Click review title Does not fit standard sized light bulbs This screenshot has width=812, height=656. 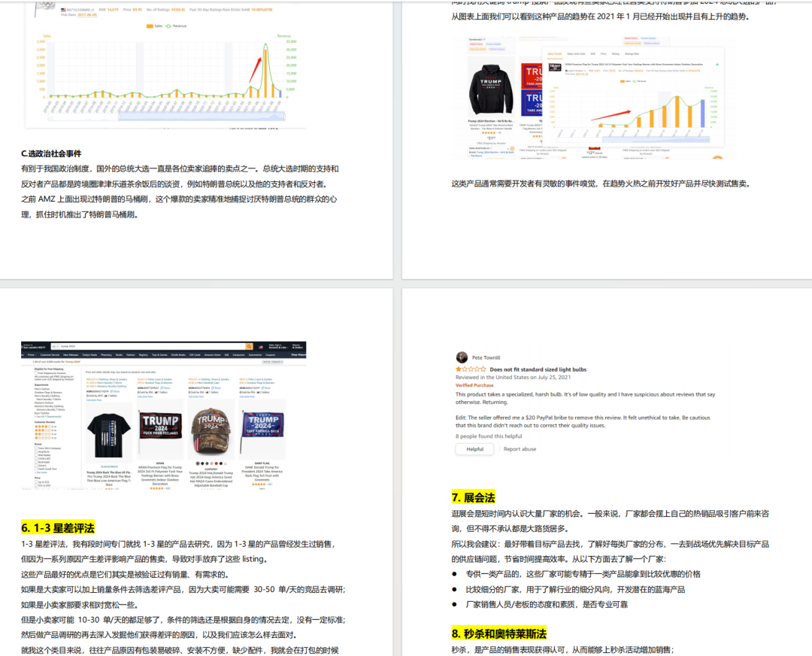(x=538, y=369)
